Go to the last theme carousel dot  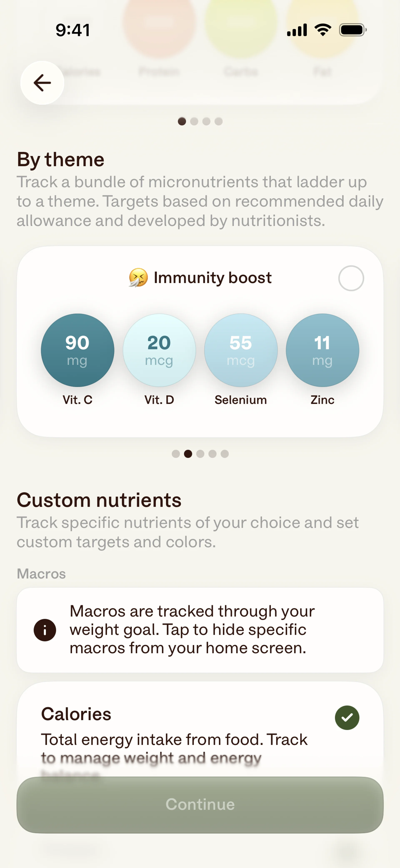[x=225, y=454]
